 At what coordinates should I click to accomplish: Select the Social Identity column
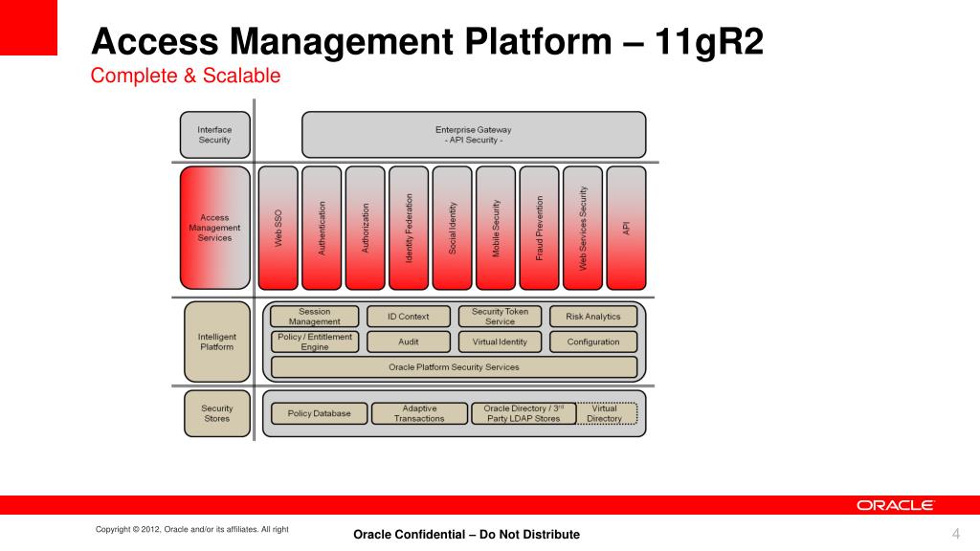coord(453,228)
